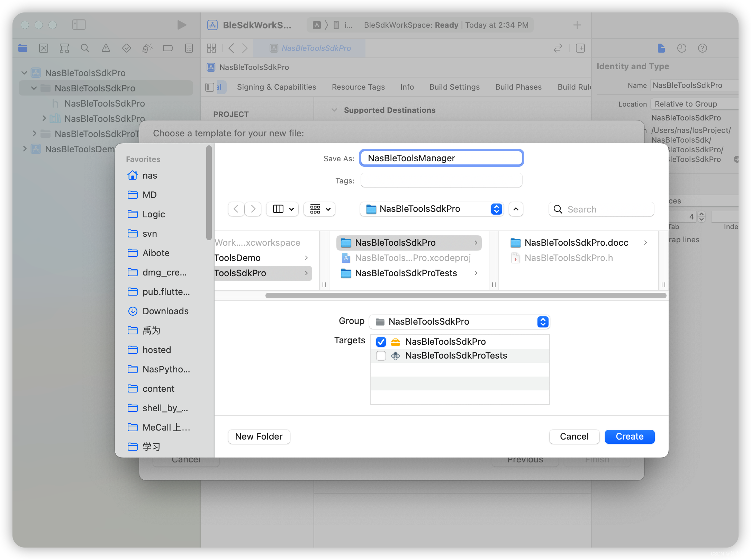Image resolution: width=751 pixels, height=560 pixels.
Task: Switch to the Signing & Capabilities tab
Action: [276, 87]
